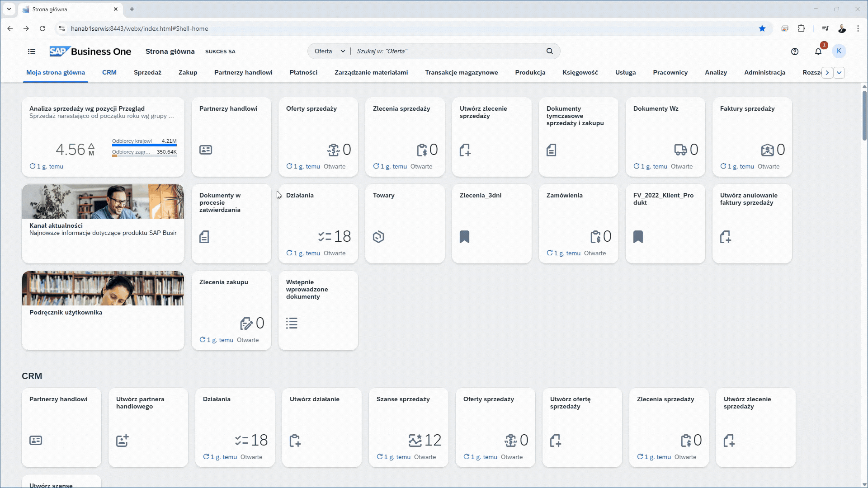This screenshot has width=868, height=488.
Task: Refresh the Działania tile counter
Action: [x=289, y=253]
